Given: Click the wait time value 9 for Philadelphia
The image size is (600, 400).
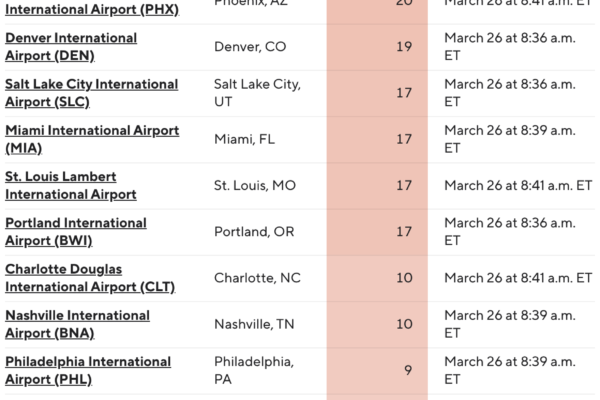Looking at the screenshot, I should [408, 370].
